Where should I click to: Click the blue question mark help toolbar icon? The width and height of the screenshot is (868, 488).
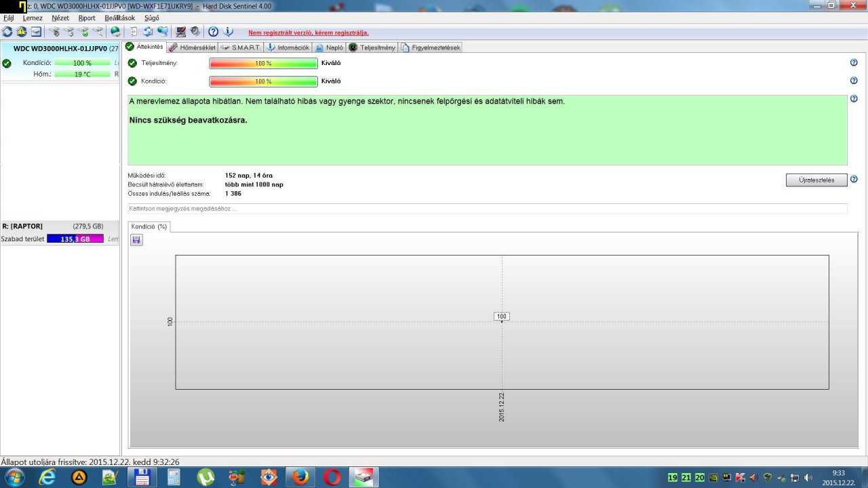click(x=213, y=31)
